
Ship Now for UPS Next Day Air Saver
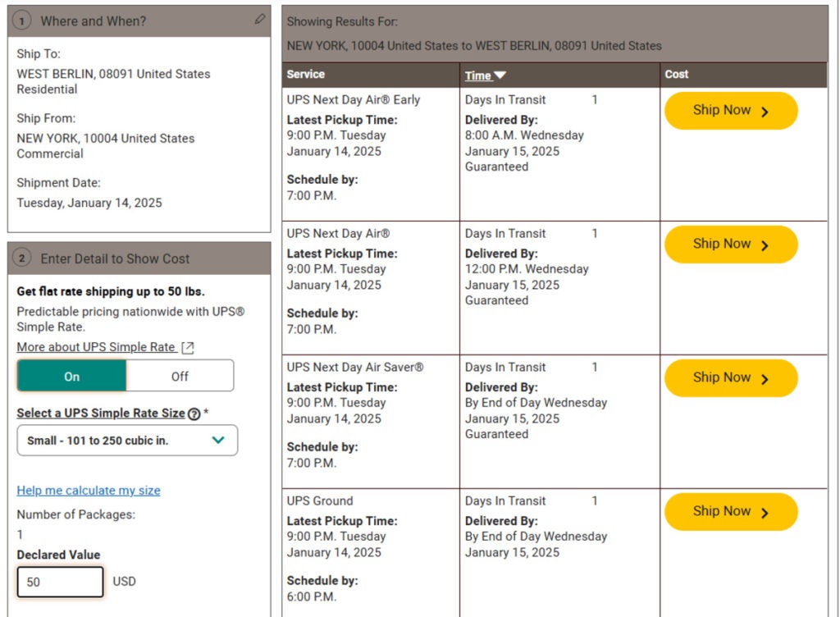731,377
